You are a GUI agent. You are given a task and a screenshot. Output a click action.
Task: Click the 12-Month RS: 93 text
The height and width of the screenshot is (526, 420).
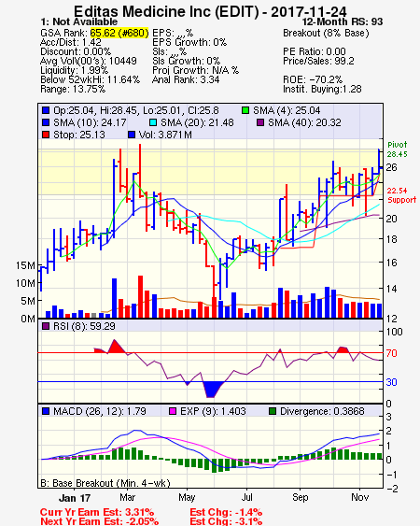pos(343,21)
